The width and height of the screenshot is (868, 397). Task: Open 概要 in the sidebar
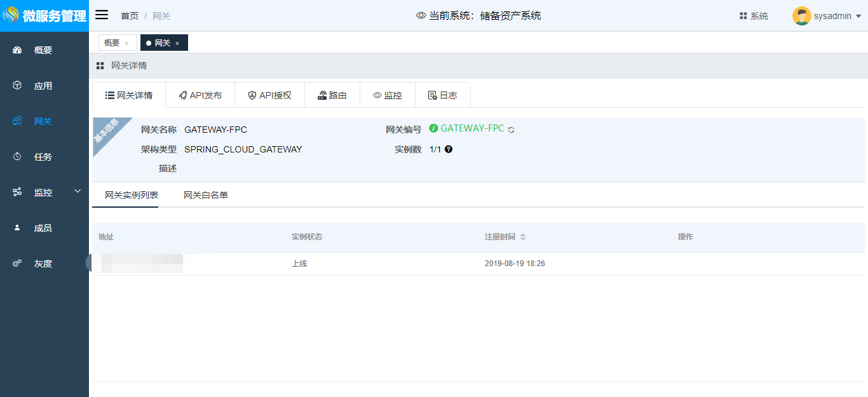[x=43, y=50]
